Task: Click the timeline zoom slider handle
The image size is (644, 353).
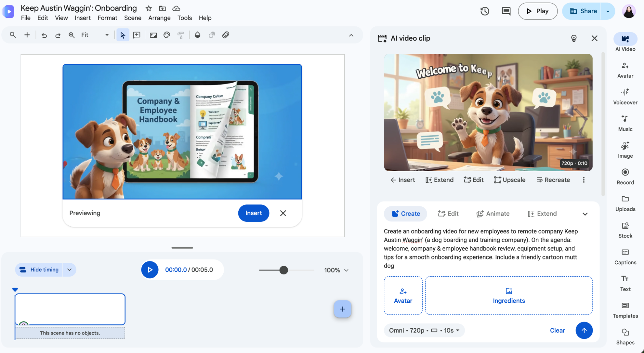Action: pos(284,270)
